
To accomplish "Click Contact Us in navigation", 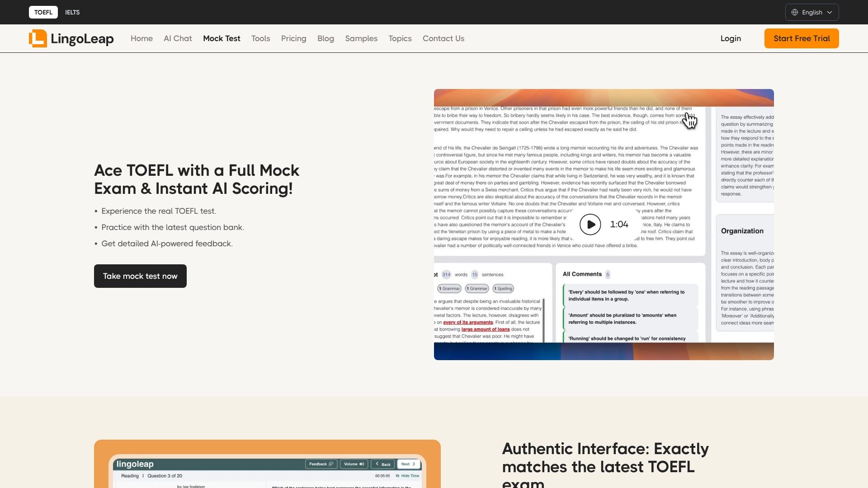I will click(x=443, y=38).
